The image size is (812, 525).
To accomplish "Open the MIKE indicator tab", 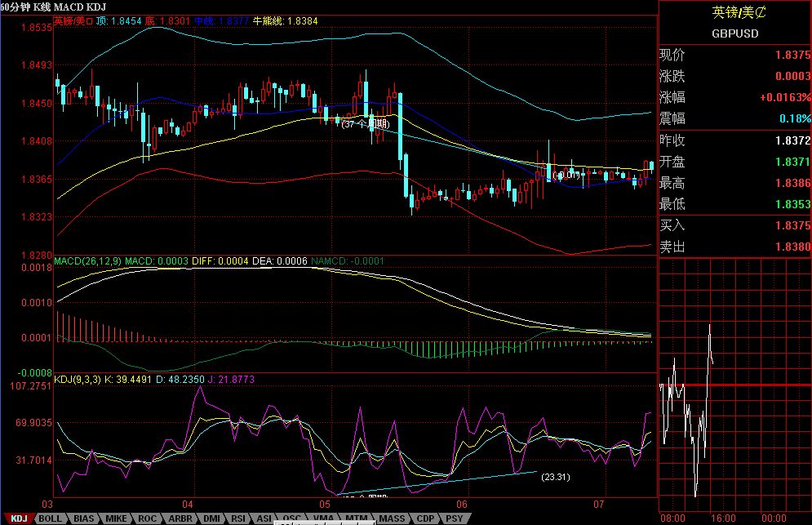I will [x=116, y=518].
